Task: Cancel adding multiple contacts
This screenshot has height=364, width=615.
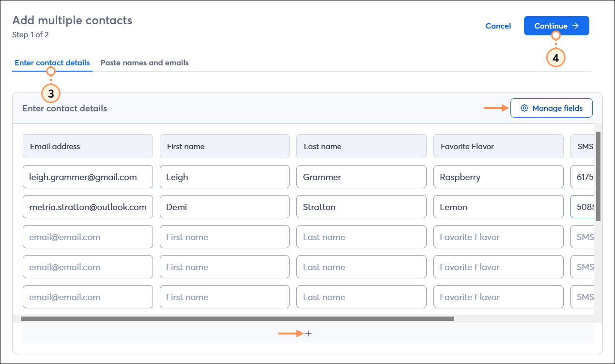Action: pos(498,26)
